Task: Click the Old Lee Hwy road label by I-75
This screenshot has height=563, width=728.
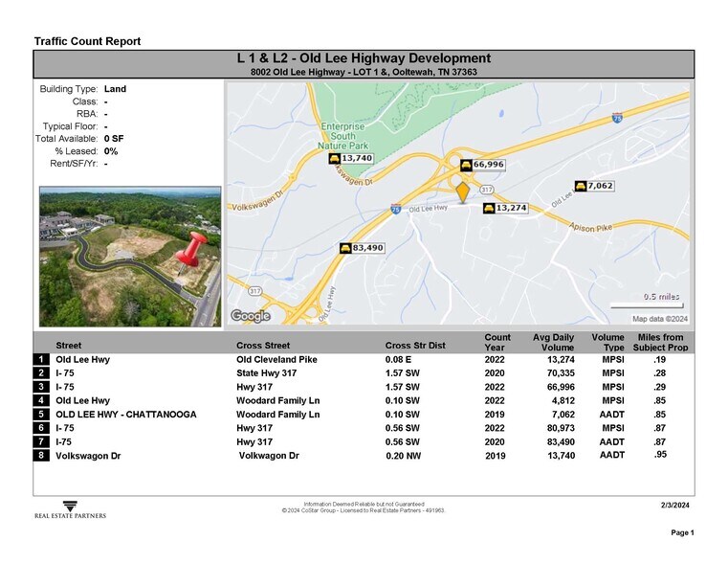Action: point(428,209)
